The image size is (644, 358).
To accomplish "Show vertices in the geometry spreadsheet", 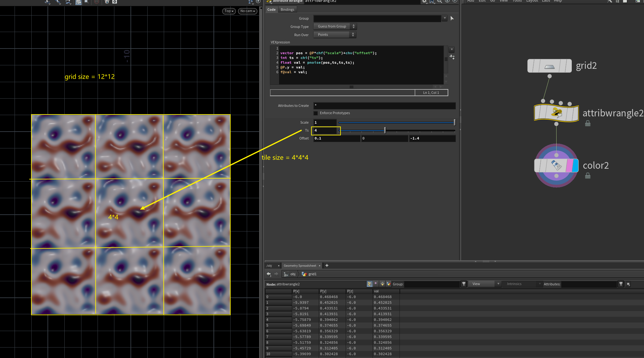I will click(376, 284).
